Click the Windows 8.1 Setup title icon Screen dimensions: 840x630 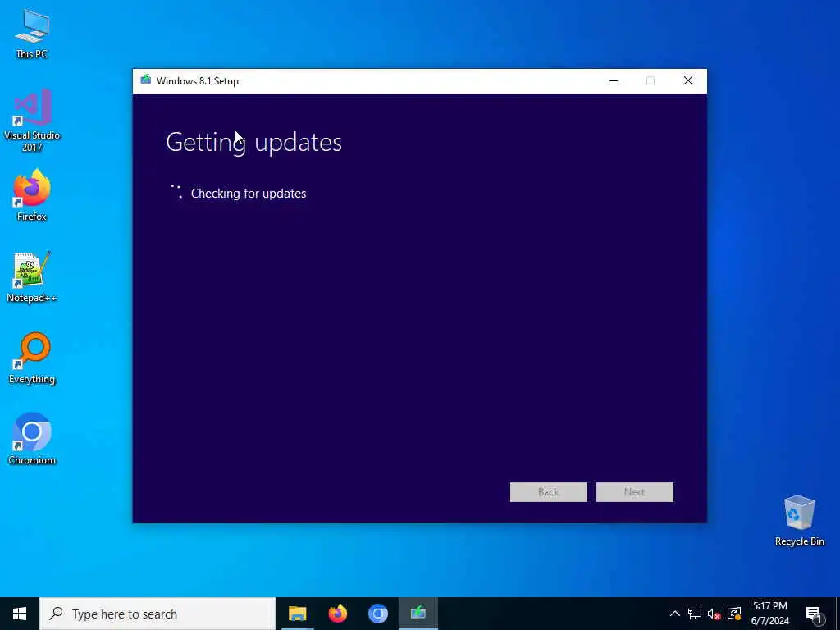tap(146, 80)
